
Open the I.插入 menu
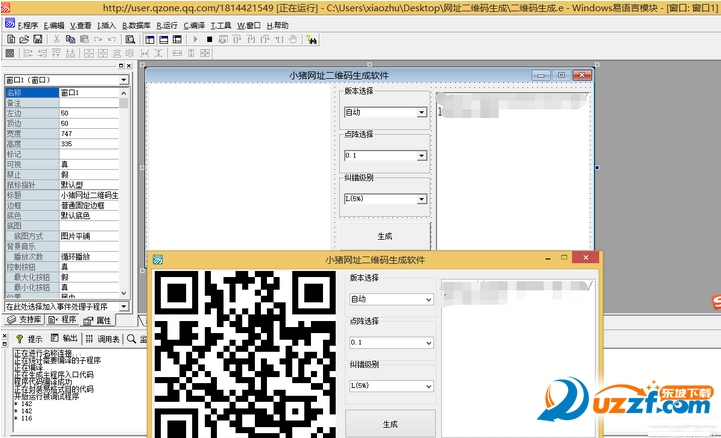(107, 26)
